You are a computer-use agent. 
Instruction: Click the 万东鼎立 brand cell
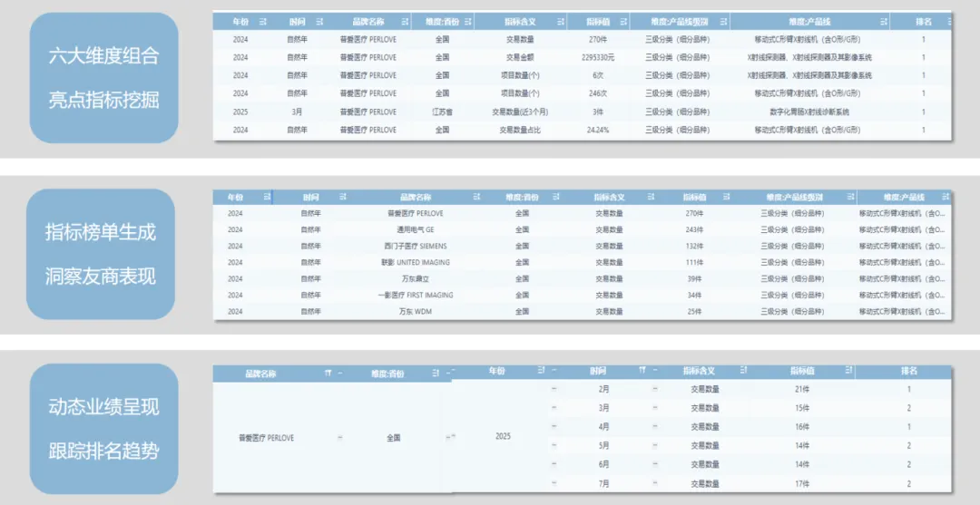[x=416, y=278]
